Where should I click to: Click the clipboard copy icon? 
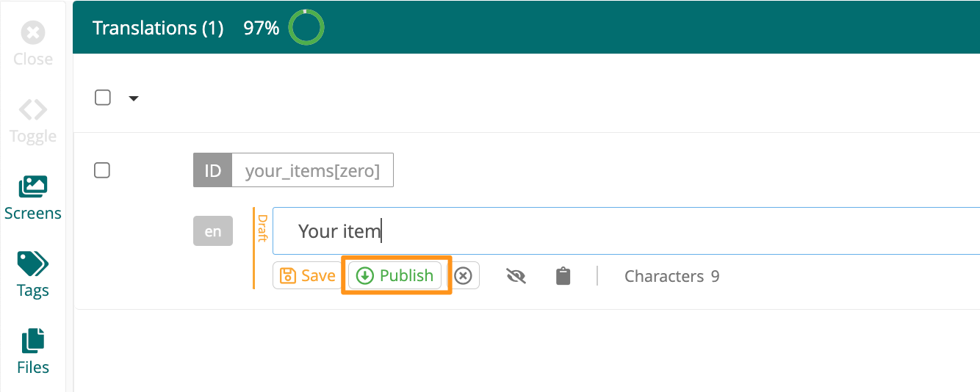[563, 276]
